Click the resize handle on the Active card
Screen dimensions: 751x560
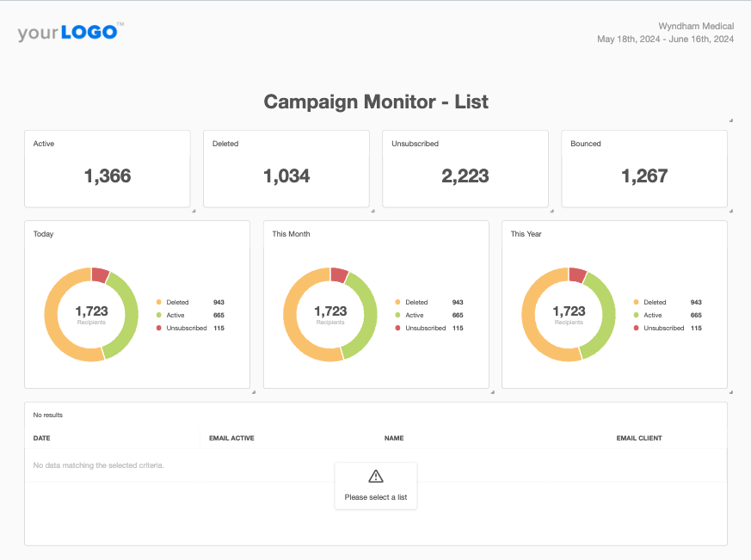coord(193,210)
